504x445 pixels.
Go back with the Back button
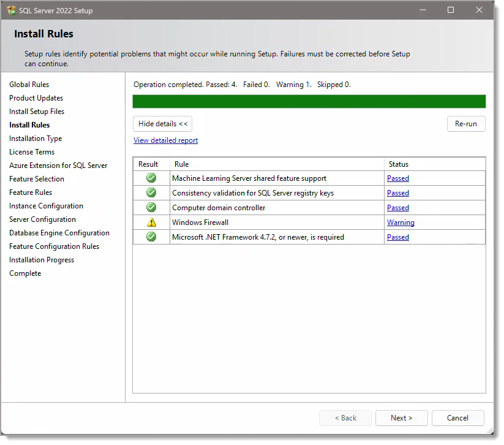345,418
